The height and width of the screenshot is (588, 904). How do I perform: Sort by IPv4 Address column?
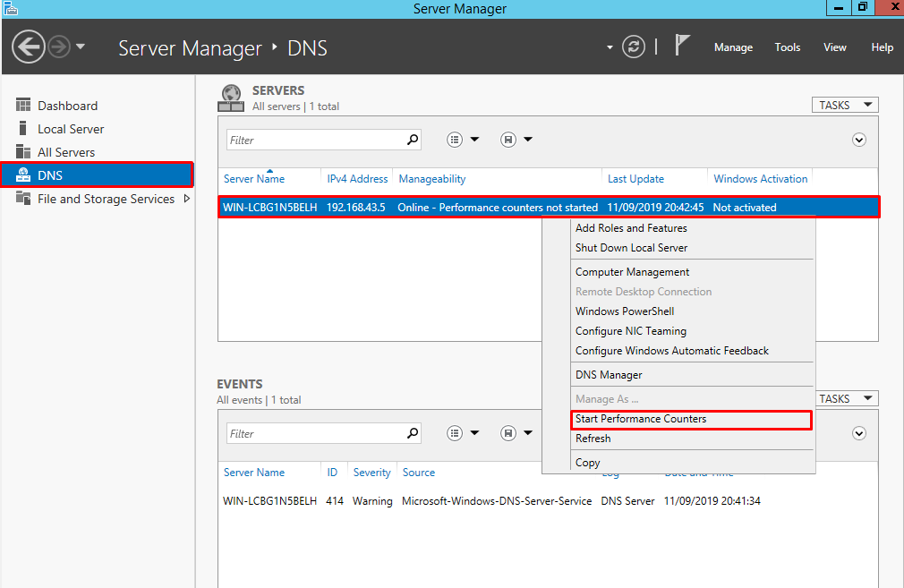[x=357, y=179]
